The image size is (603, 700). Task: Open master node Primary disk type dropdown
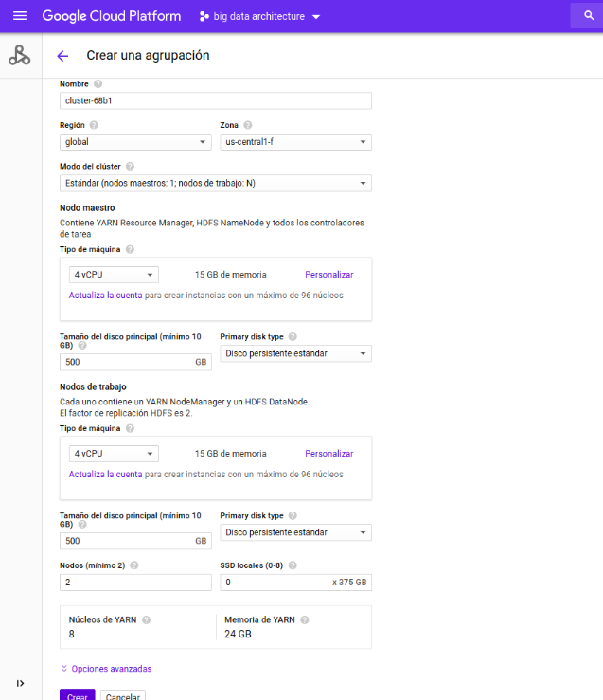click(x=295, y=353)
